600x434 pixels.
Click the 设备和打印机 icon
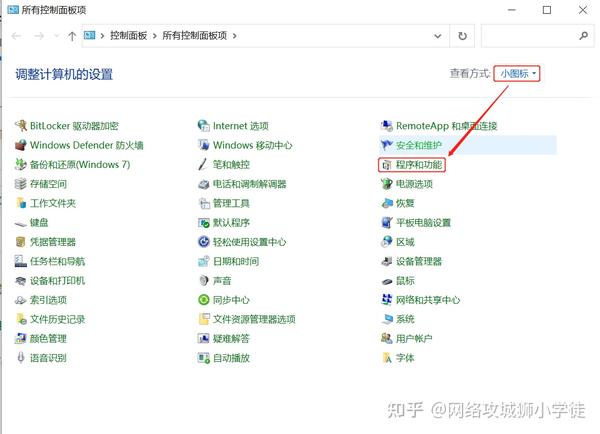point(20,281)
